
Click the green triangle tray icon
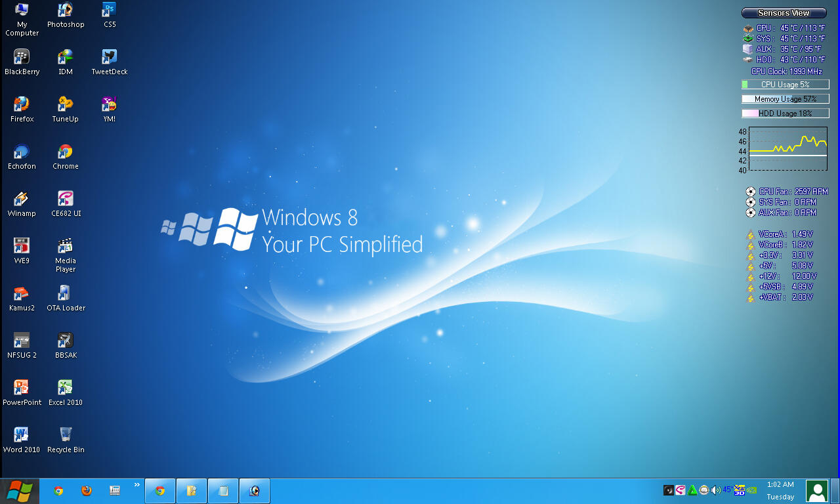[x=692, y=490]
